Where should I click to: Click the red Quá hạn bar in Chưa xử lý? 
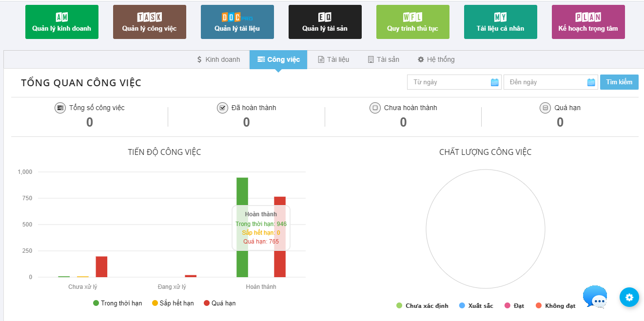click(101, 267)
